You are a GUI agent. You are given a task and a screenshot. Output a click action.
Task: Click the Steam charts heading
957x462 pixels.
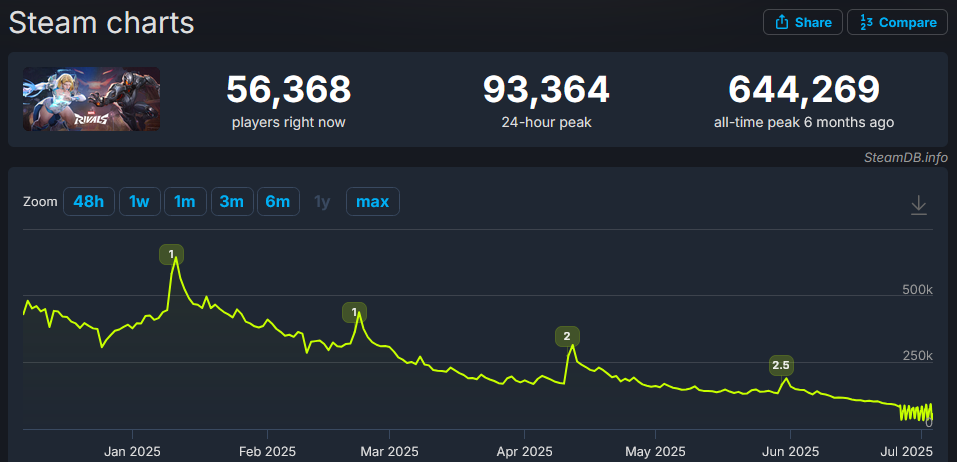101,23
